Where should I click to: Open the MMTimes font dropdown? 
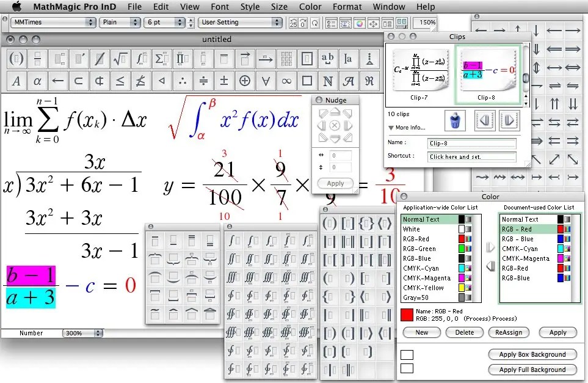52,21
